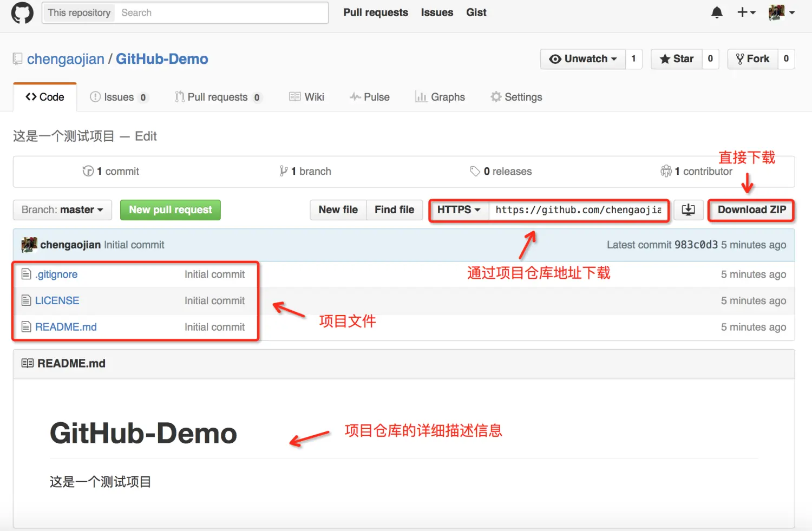
Task: Click the repository book icon beside chengaojian
Action: click(18, 59)
